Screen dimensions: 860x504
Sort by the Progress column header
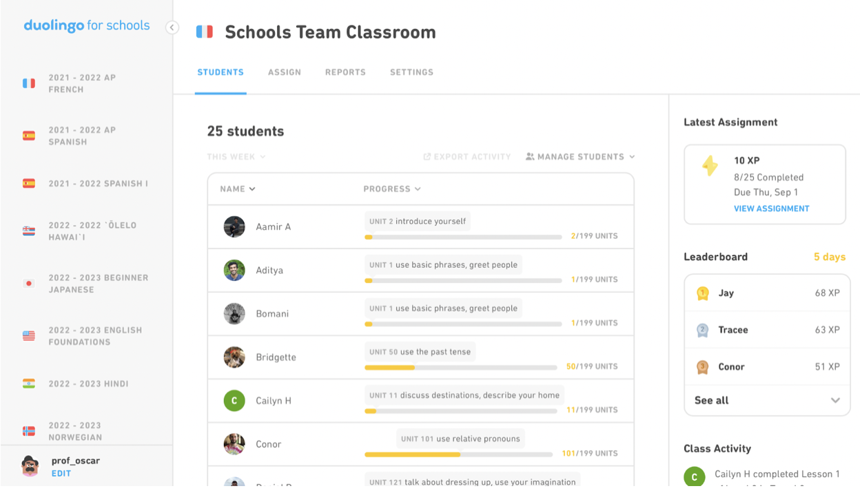[x=392, y=189]
